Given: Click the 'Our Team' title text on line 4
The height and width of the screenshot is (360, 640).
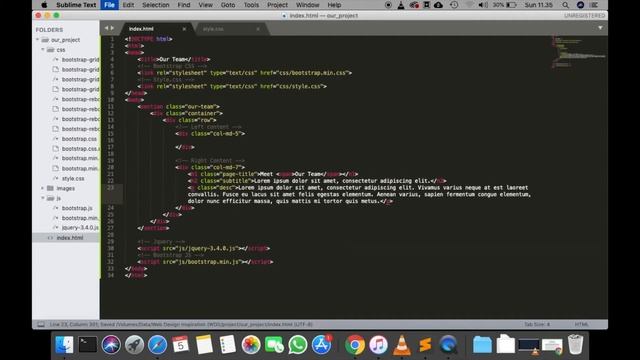Looking at the screenshot, I should coord(172,60).
